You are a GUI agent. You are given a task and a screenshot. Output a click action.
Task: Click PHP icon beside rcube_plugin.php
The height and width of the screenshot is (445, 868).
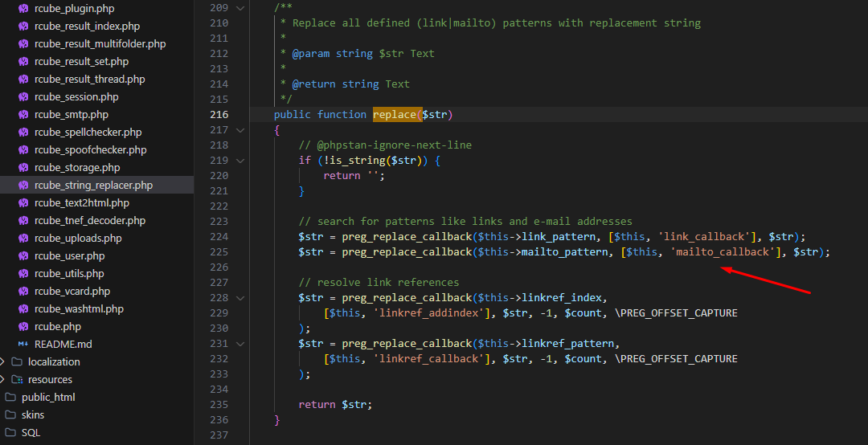click(x=23, y=8)
